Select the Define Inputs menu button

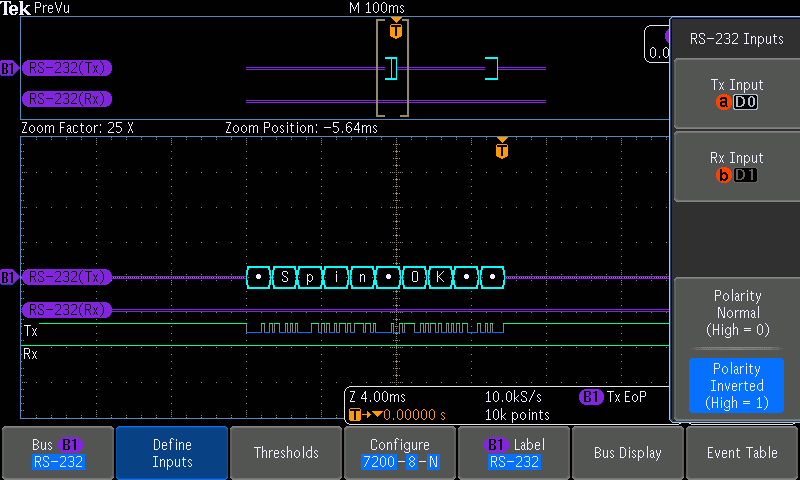(172, 453)
